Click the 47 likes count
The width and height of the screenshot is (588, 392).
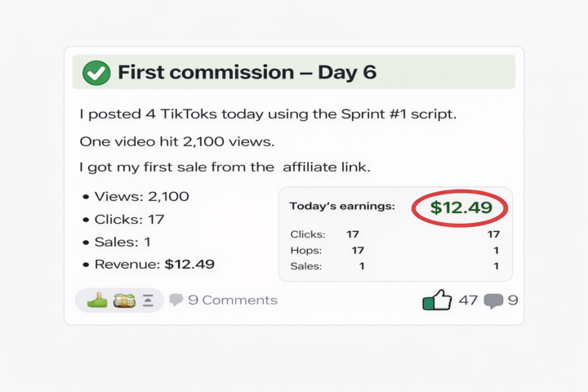tap(467, 300)
